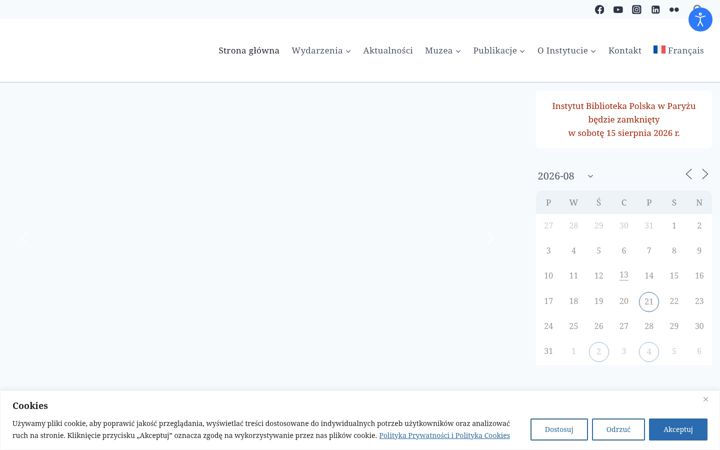Select calendar day 15
The image size is (720, 450).
coord(674,276)
